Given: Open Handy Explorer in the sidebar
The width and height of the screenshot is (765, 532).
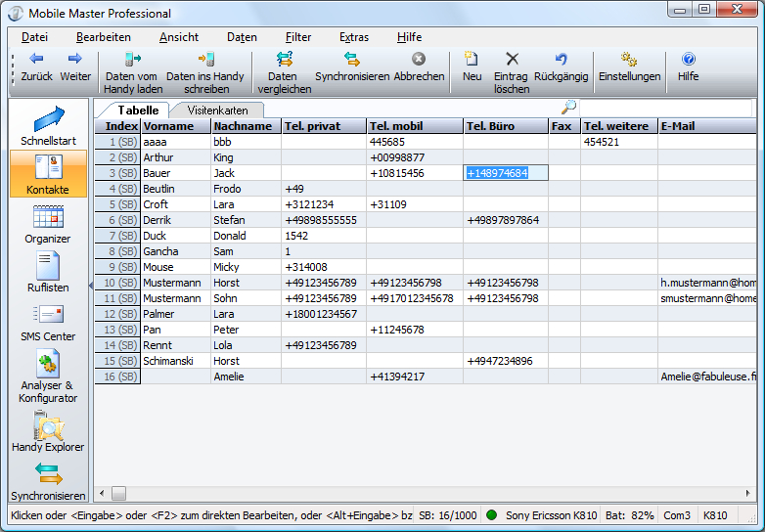Looking at the screenshot, I should pos(48,428).
